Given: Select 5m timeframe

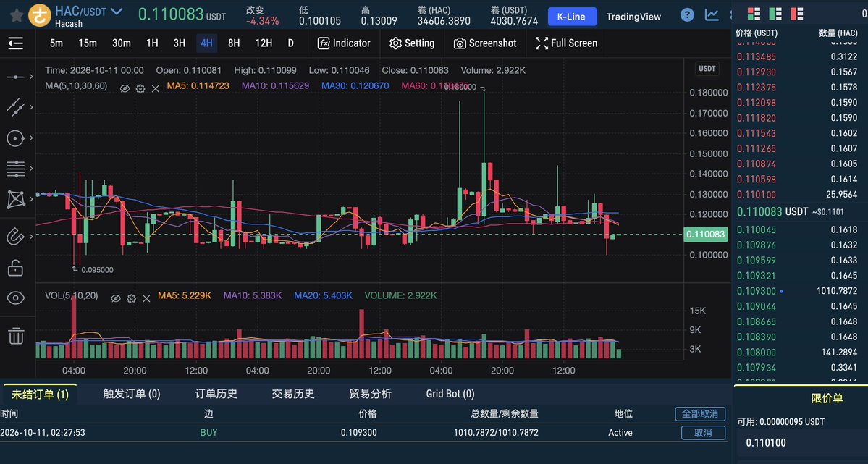Looking at the screenshot, I should coord(56,43).
